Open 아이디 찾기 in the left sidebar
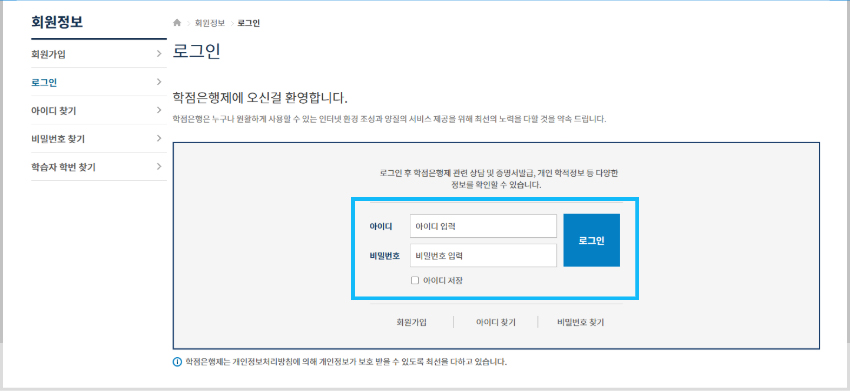This screenshot has width=850, height=391. 99,111
